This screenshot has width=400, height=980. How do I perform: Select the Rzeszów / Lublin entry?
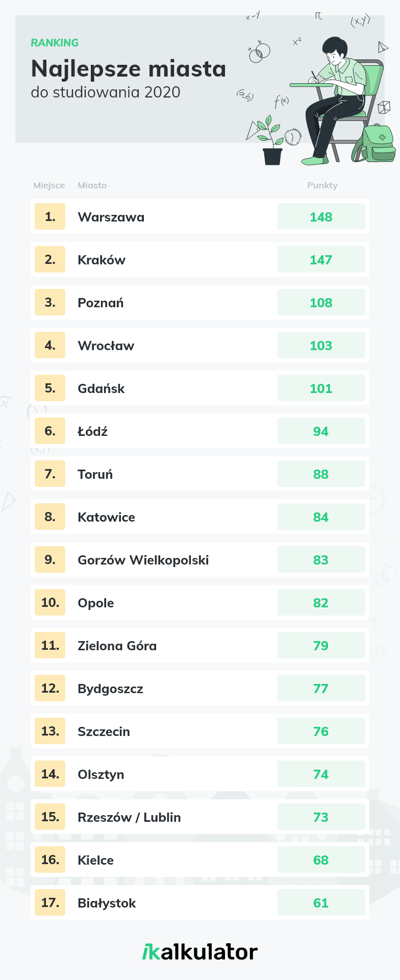(200, 817)
